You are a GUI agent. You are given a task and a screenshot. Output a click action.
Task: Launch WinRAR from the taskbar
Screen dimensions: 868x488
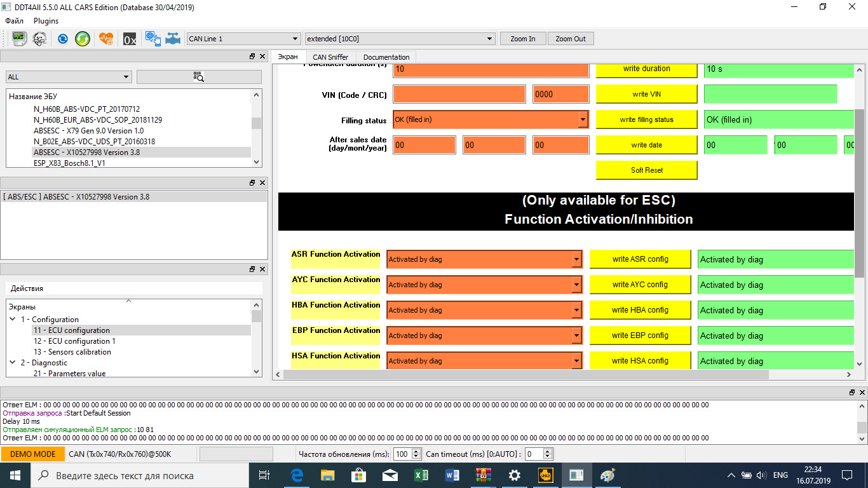[x=484, y=475]
